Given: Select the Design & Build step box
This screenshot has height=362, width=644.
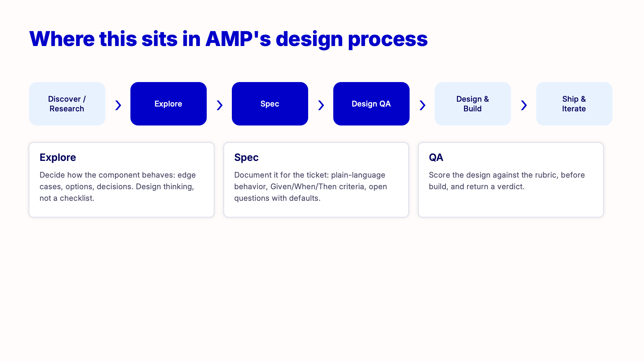Looking at the screenshot, I should point(473,104).
